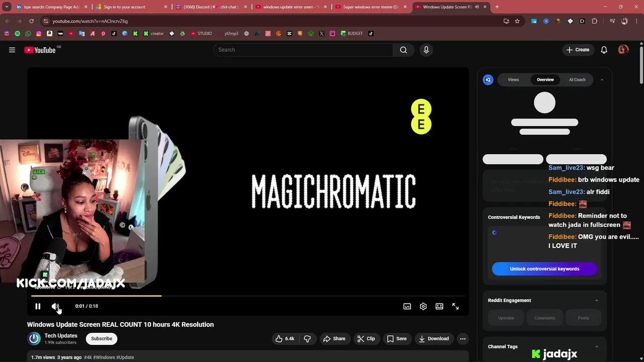This screenshot has height=362, width=644.
Task: Search with voice using microphone icon
Action: tap(426, 50)
